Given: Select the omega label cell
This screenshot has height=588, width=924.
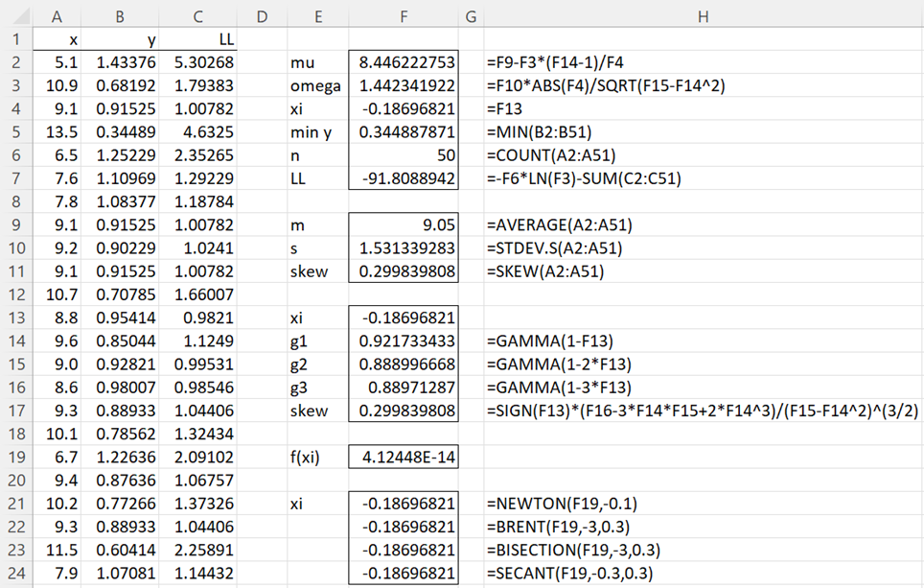Looking at the screenshot, I should pos(318,85).
